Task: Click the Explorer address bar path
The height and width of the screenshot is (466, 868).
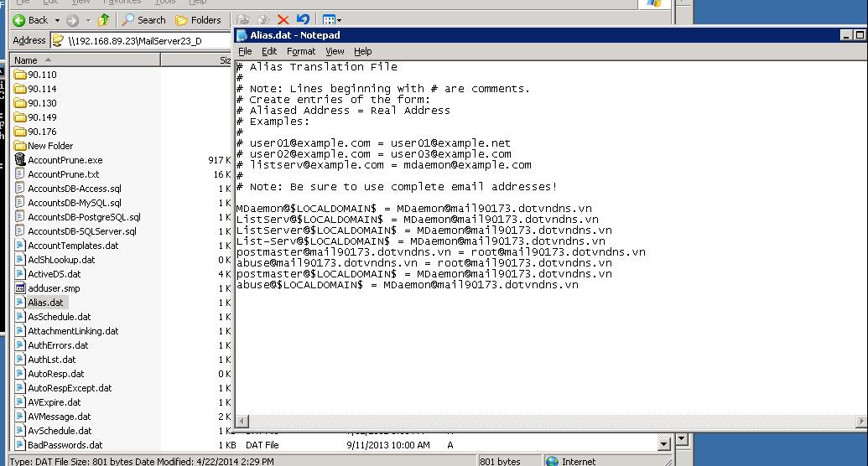Action: pos(134,41)
